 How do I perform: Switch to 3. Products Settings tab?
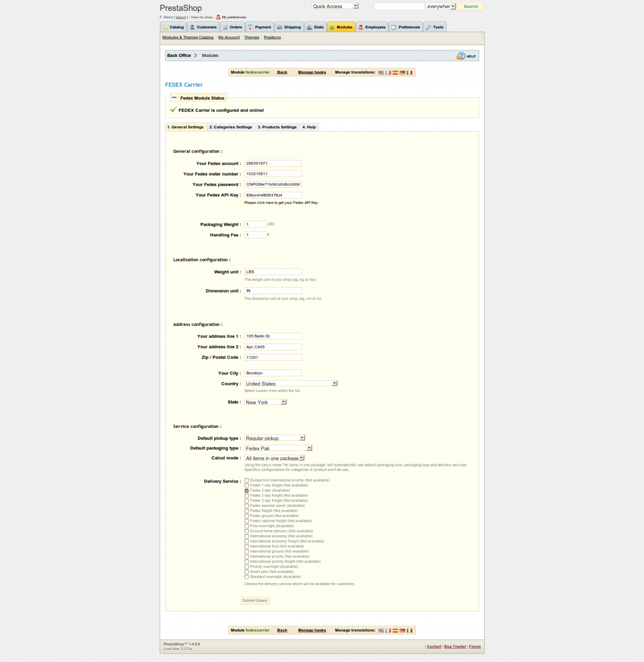pos(277,127)
